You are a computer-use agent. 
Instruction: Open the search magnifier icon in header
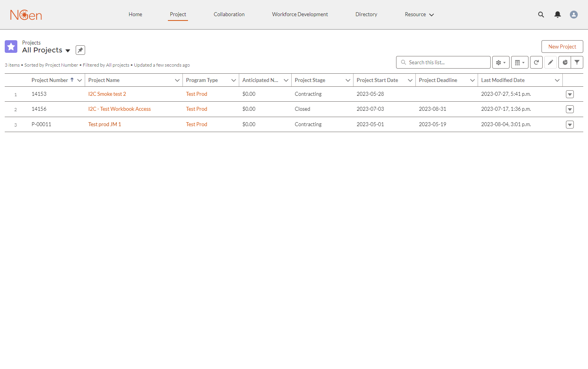(x=541, y=15)
